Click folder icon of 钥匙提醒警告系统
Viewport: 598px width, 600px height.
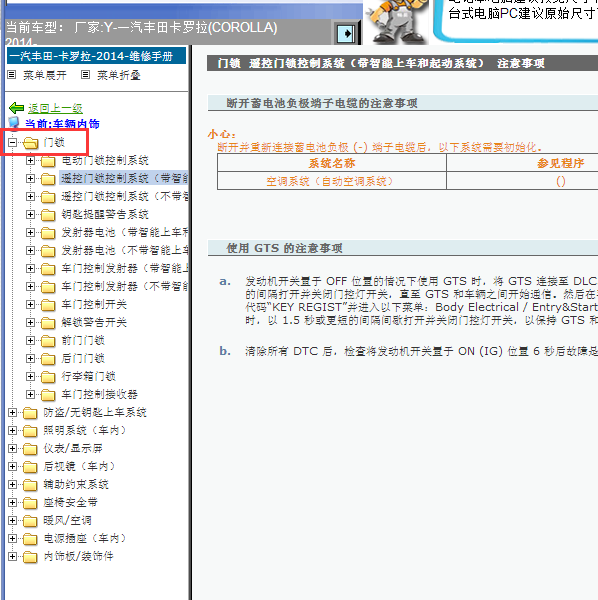48,215
